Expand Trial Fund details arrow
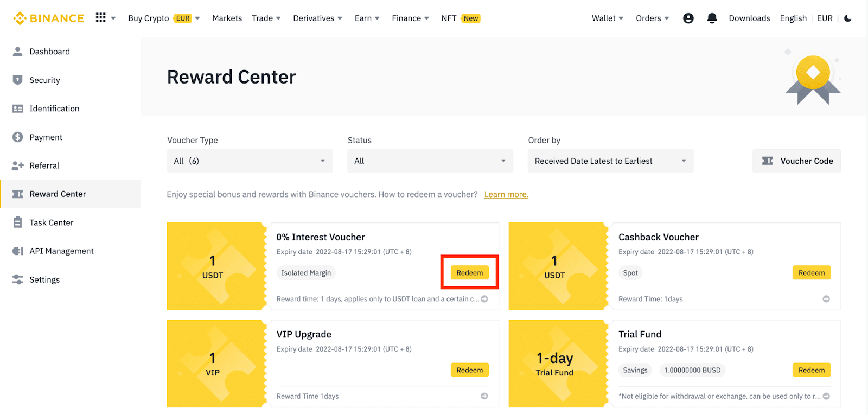 [826, 396]
